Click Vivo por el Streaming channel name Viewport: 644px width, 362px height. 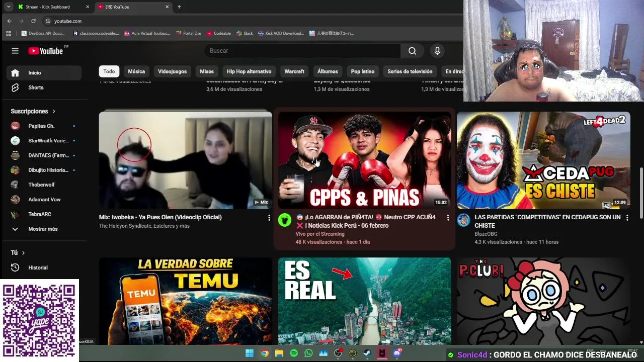[x=320, y=234]
